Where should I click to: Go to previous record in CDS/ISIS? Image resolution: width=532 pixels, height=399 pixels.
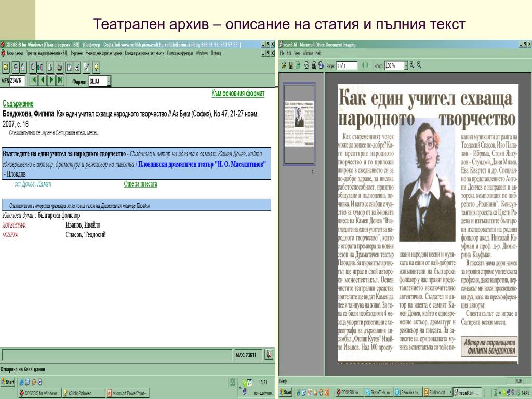click(43, 81)
